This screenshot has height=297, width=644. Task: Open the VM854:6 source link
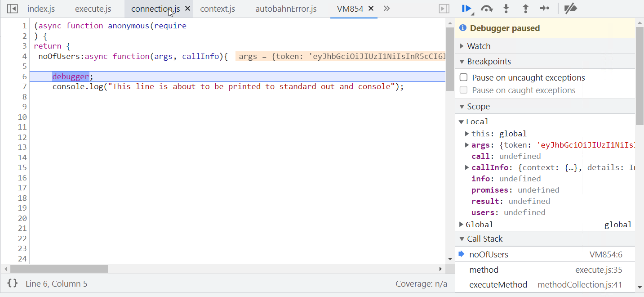click(606, 255)
